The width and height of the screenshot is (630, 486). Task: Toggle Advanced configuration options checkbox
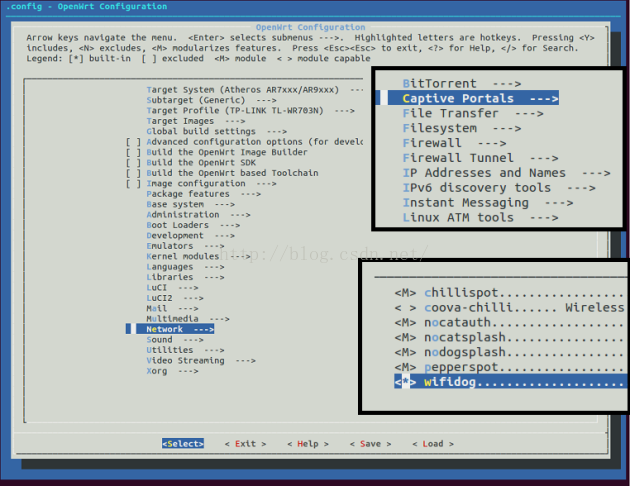(x=133, y=142)
